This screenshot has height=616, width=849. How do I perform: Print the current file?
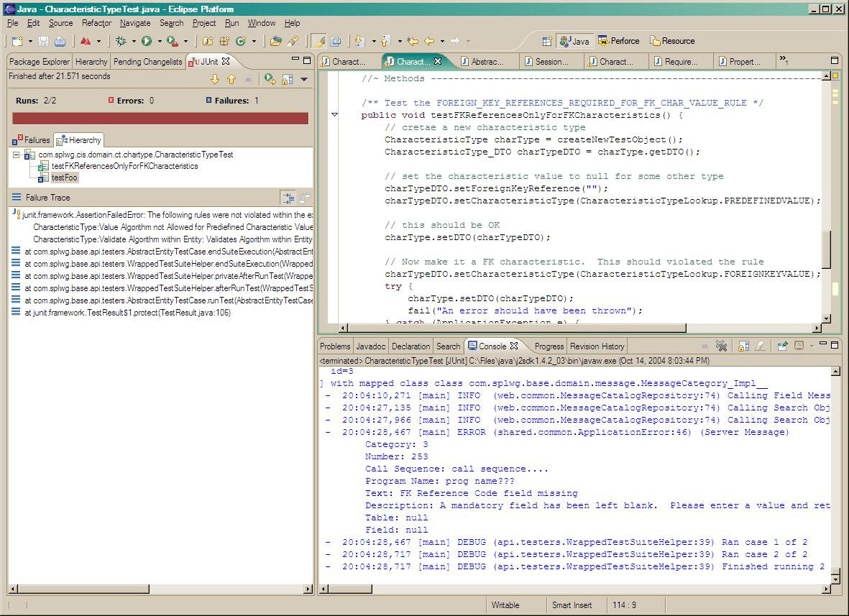click(59, 41)
